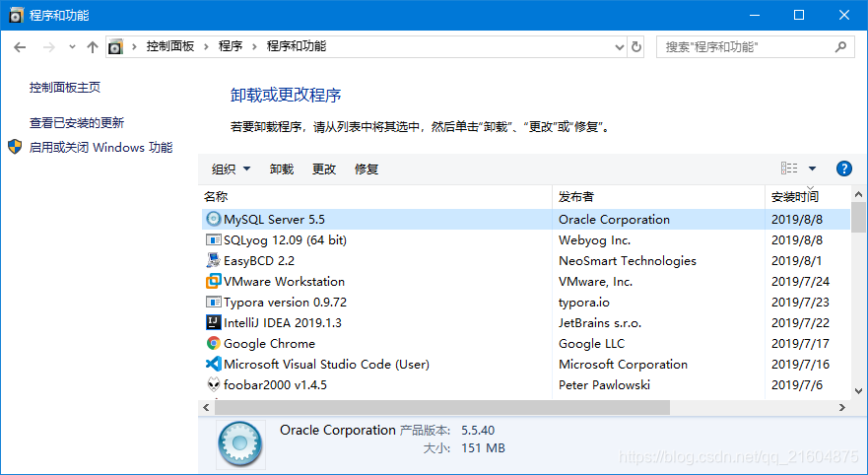
Task: Go forward with the right arrow
Action: click(49, 47)
